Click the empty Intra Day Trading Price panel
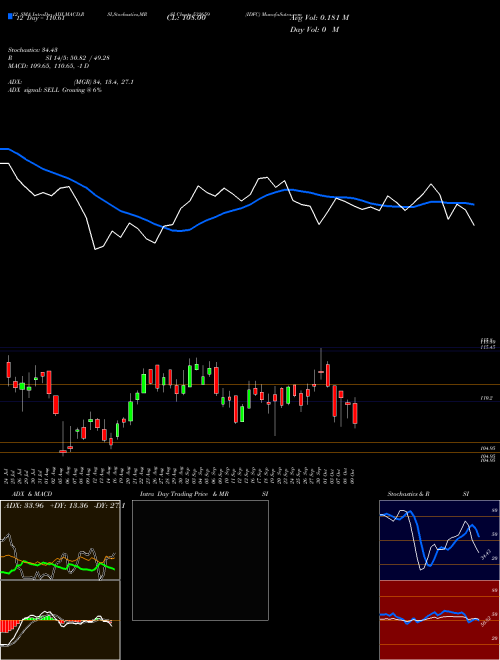500x660 pixels. 200,560
